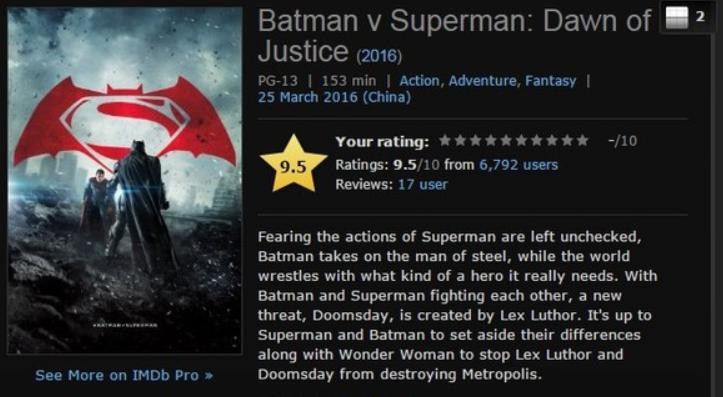Screen dimensions: 723x397
Task: Rate the movie ten stars
Action: pos(583,140)
